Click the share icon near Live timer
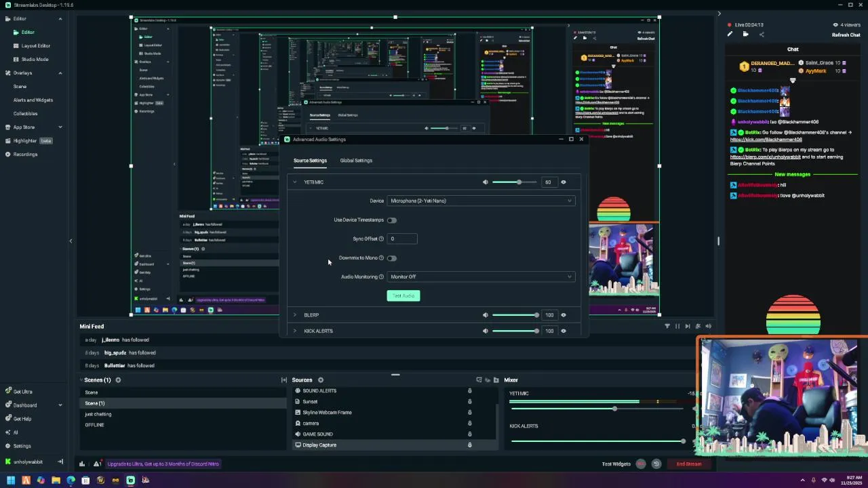This screenshot has width=868, height=488. tap(761, 35)
